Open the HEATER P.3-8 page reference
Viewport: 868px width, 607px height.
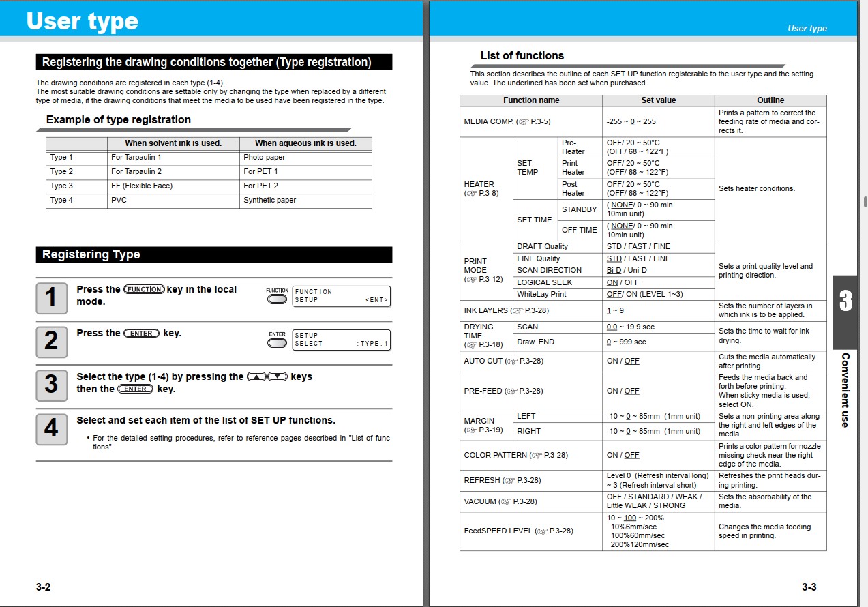[x=481, y=194]
